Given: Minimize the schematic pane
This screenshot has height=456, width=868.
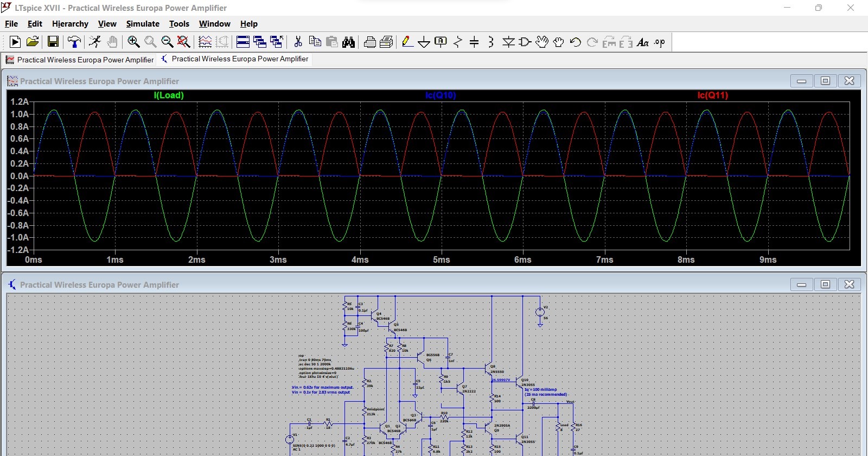Looking at the screenshot, I should (x=801, y=284).
